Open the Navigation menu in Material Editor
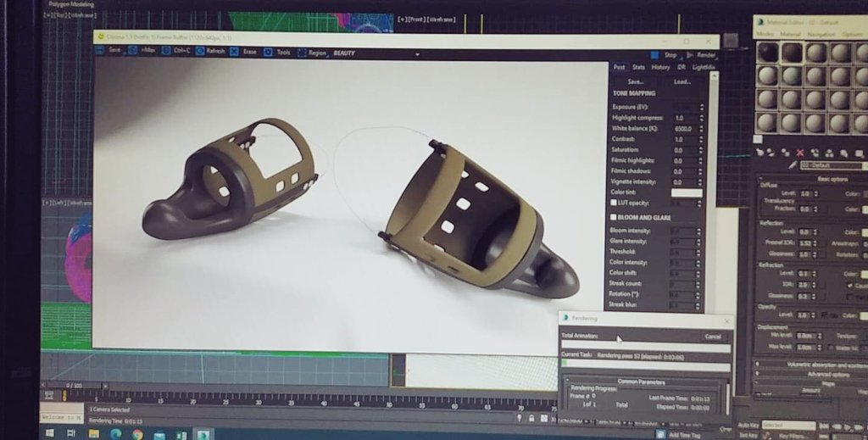 point(821,34)
